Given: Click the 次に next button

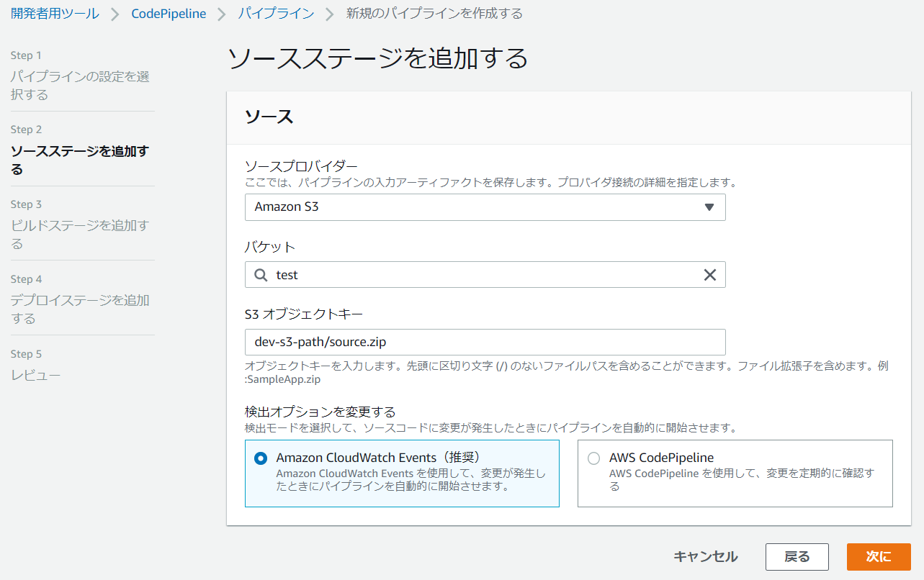Looking at the screenshot, I should [879, 556].
